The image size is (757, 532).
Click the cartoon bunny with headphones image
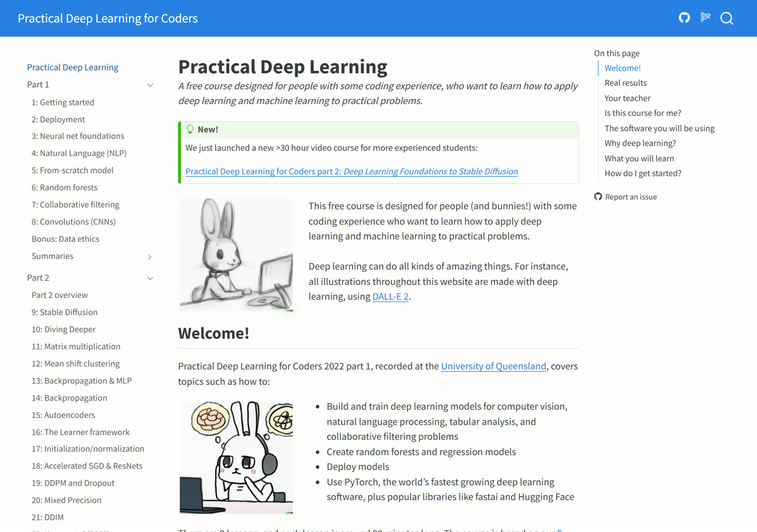(236, 458)
